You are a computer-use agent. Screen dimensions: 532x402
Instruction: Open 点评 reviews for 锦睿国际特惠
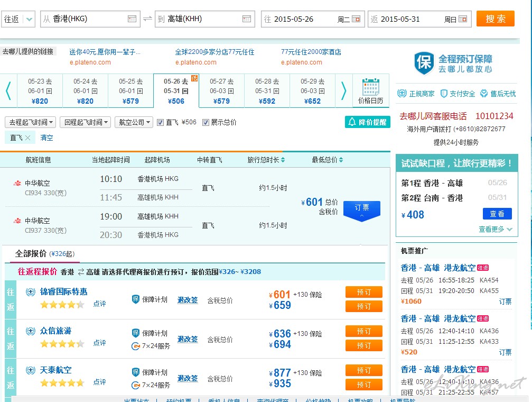[x=99, y=304]
